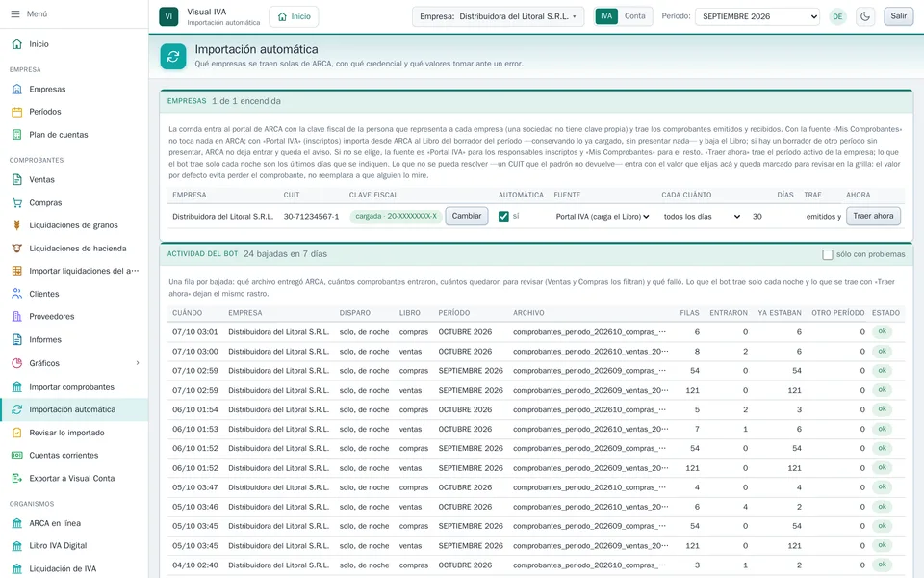The width and height of the screenshot is (924, 578).
Task: Open Gráficos pie chart icon
Action: 17,363
